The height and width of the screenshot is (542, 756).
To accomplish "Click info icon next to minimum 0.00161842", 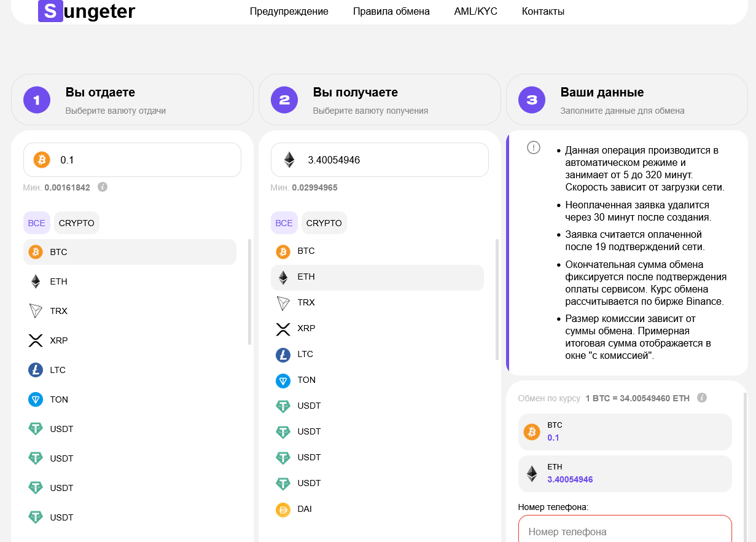I will pos(103,187).
